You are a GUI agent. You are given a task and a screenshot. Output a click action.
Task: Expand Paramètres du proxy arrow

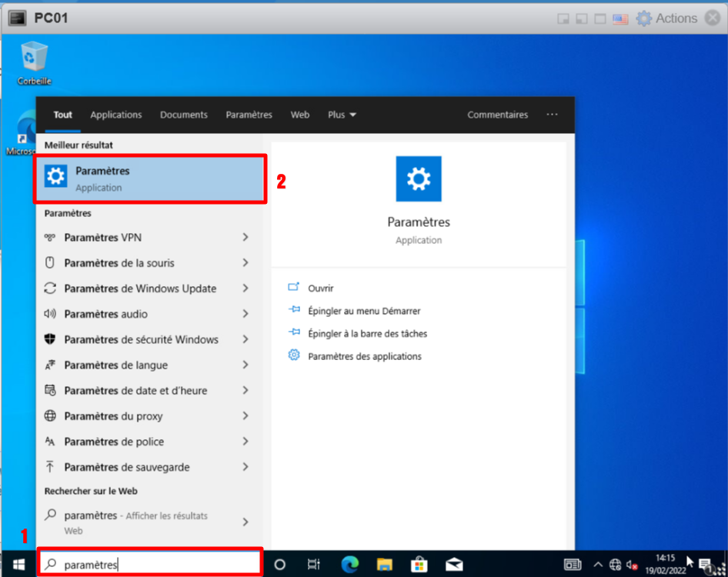245,416
